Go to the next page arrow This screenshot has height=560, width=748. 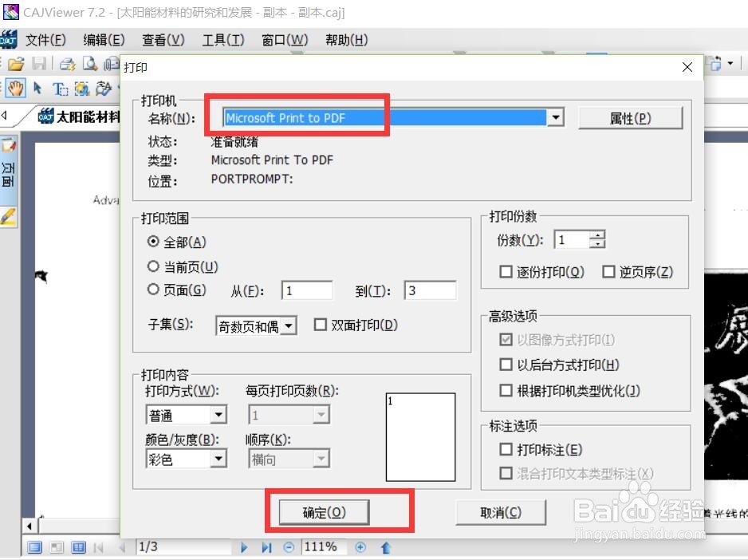pos(244,547)
